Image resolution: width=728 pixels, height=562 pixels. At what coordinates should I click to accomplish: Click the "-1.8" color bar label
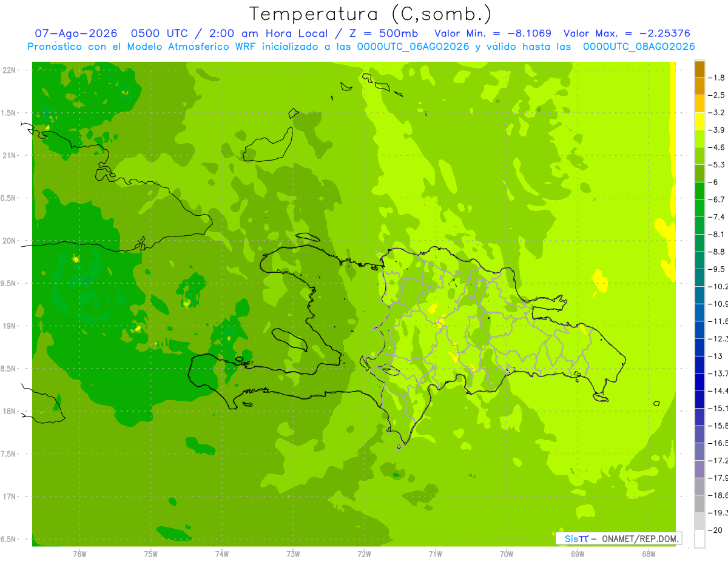pyautogui.click(x=718, y=78)
